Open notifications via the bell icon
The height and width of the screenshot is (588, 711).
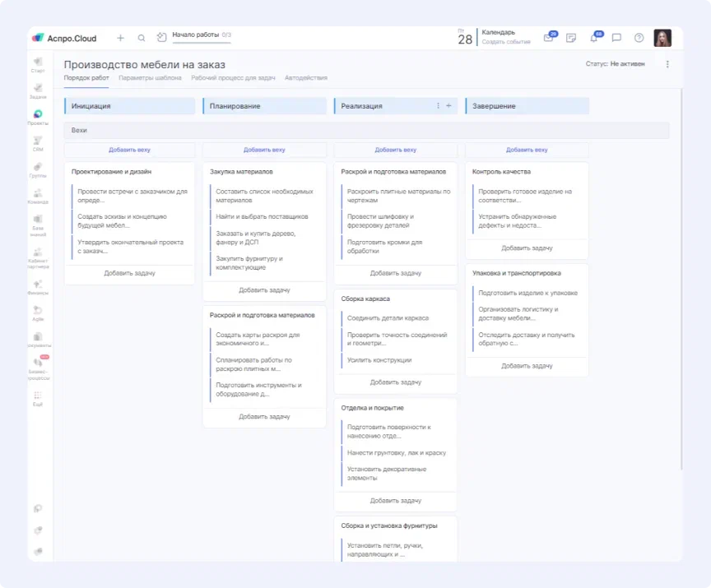tap(595, 37)
